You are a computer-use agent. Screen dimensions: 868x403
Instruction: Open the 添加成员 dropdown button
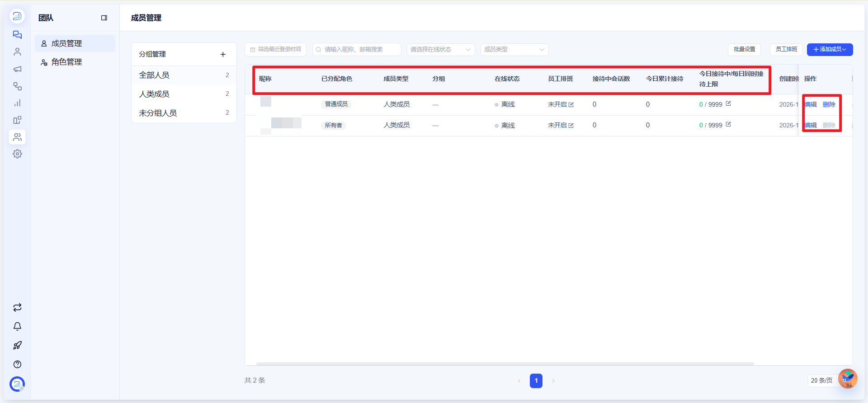tap(830, 50)
